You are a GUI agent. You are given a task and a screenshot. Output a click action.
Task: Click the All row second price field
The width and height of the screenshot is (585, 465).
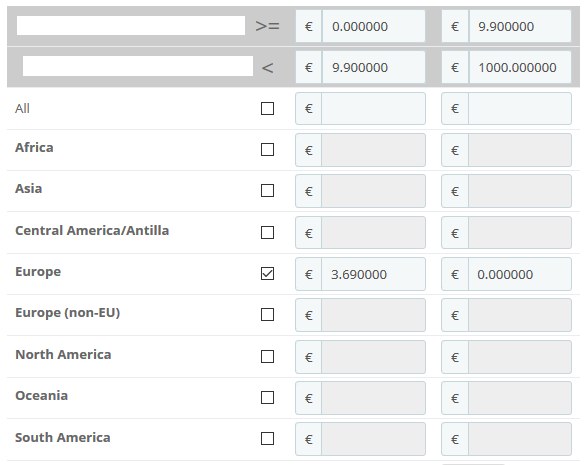click(519, 109)
